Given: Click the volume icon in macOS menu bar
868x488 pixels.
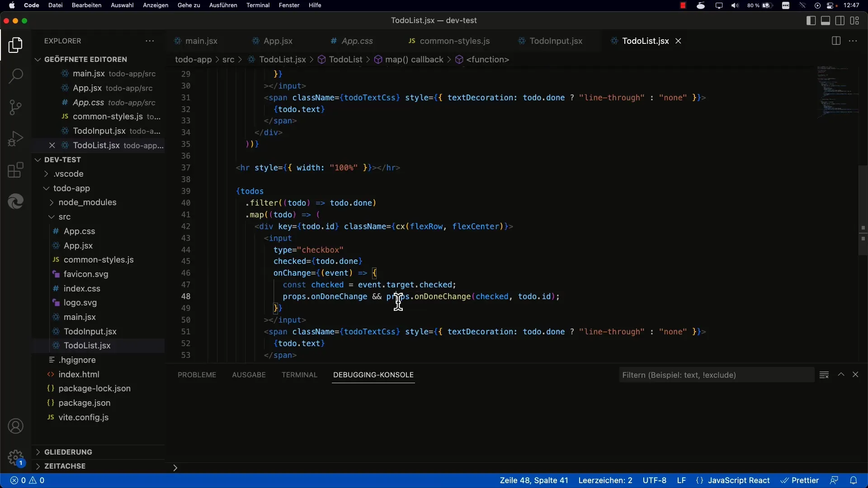Looking at the screenshot, I should (x=735, y=5).
